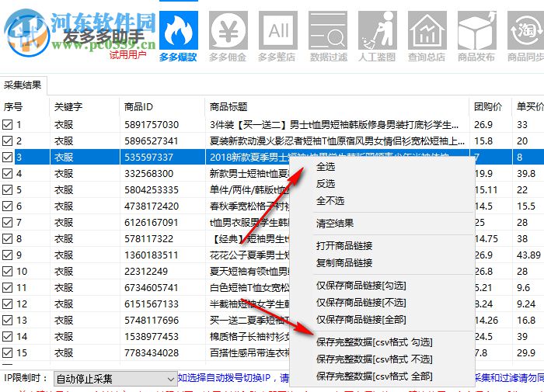
Task: Select 仅保存商品链接[勾选] menu entry
Action: pyautogui.click(x=361, y=285)
